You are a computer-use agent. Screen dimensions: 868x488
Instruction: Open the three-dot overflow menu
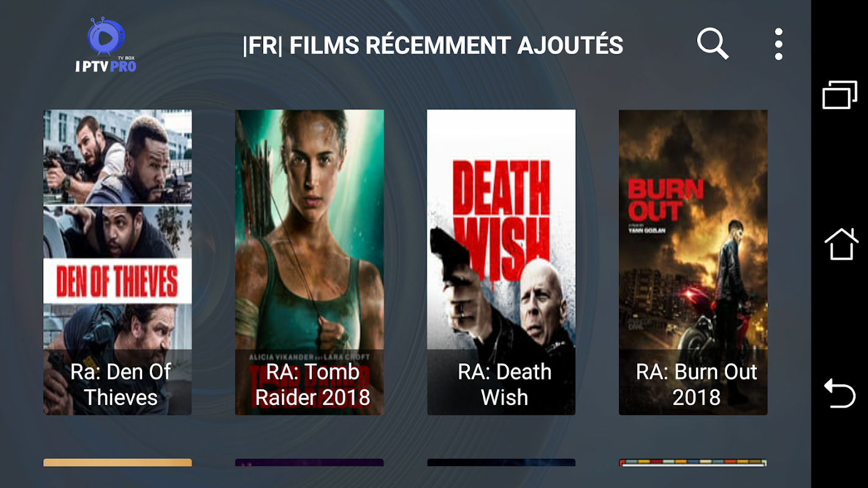coord(778,44)
